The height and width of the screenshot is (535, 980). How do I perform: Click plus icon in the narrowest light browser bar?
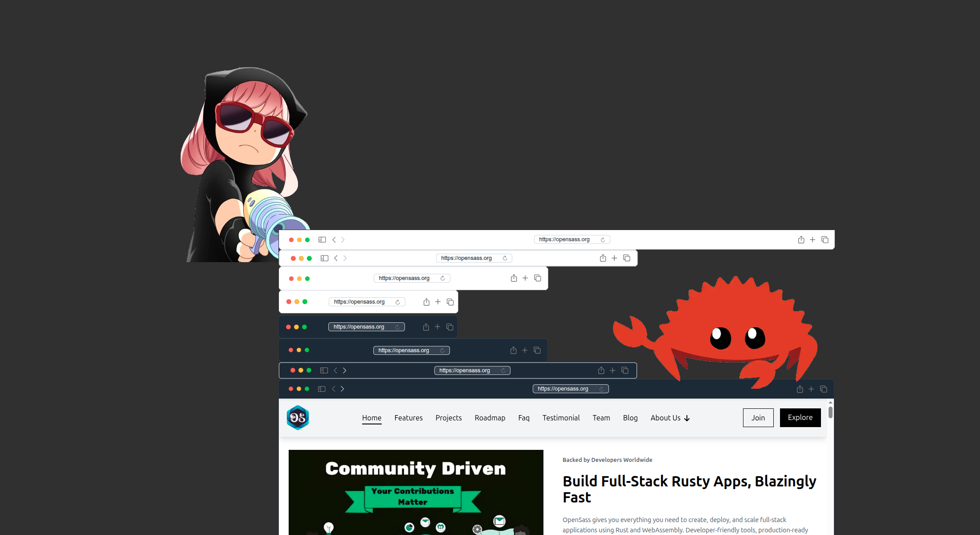click(x=438, y=302)
